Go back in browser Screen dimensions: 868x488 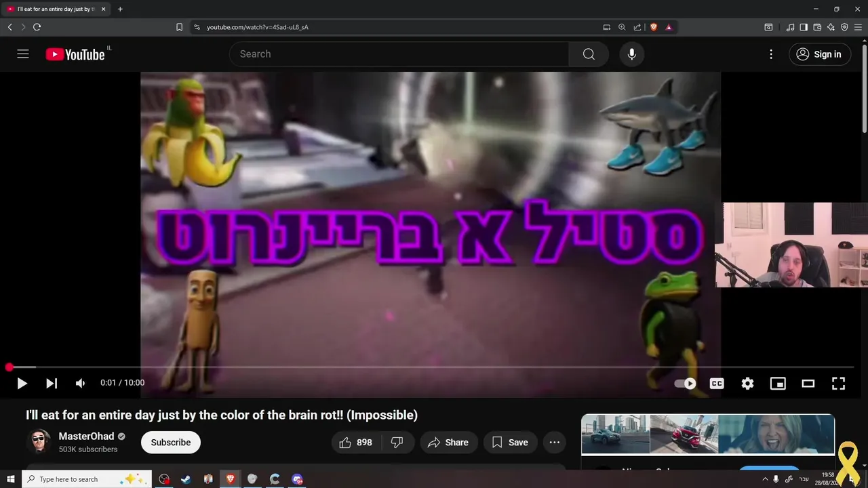coord(9,27)
